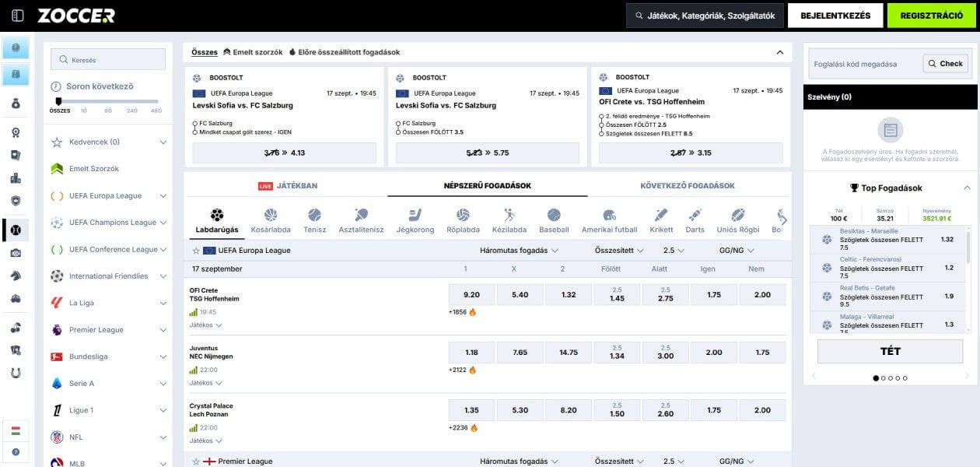The image size is (980, 467).
Task: Pick the 1.18 odds for Juventus win
Action: point(471,353)
